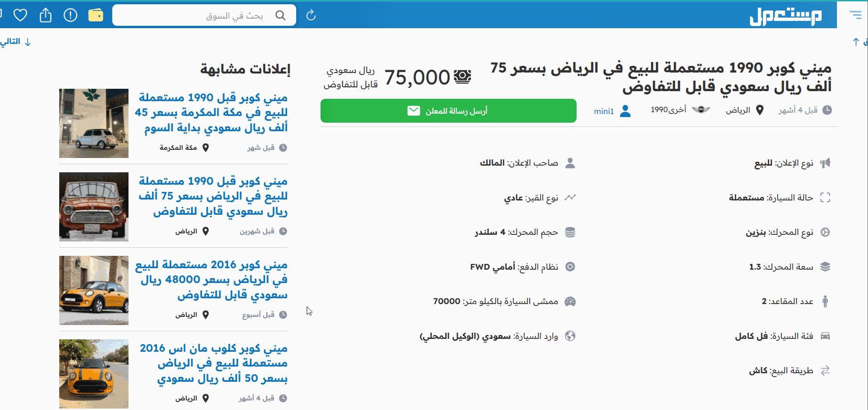Click the user profile icon beside mini1

tap(625, 111)
